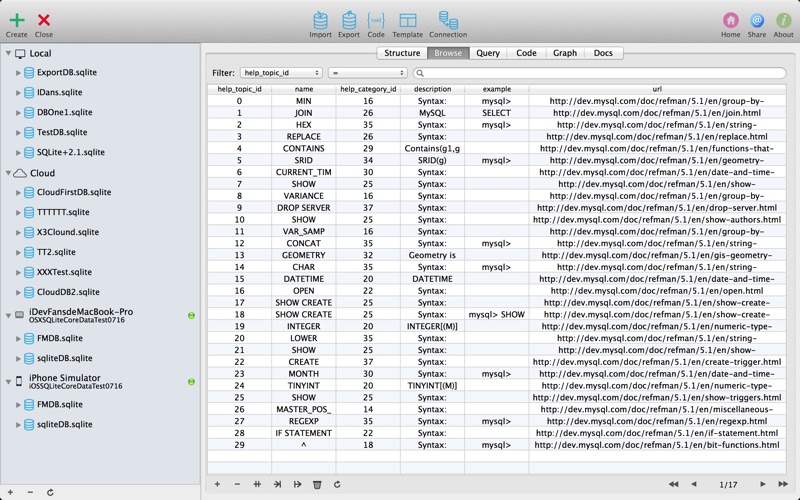Open the Connection tool

[448, 20]
